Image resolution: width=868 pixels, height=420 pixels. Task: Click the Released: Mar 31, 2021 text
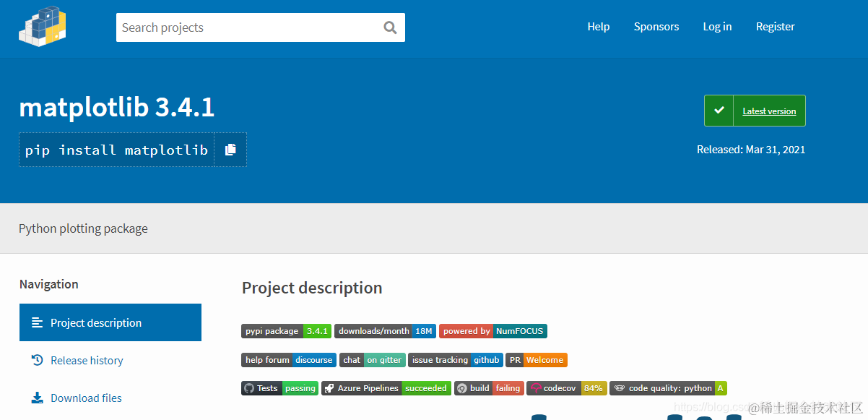751,150
